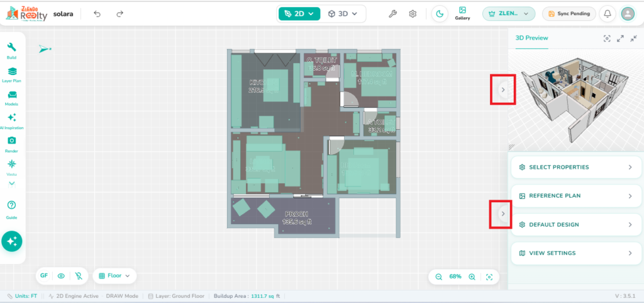Toggle visibility eye icon near GF
Image resolution: width=644 pixels, height=303 pixels.
(x=61, y=277)
